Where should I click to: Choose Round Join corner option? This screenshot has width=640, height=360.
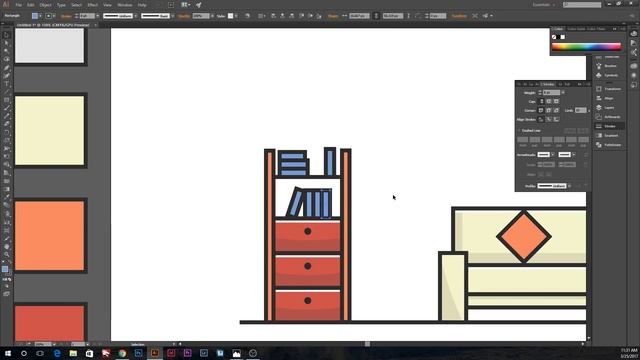tap(549, 110)
